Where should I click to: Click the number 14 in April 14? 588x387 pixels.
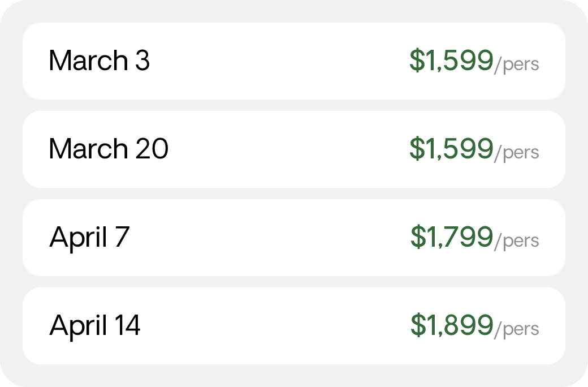pyautogui.click(x=128, y=325)
